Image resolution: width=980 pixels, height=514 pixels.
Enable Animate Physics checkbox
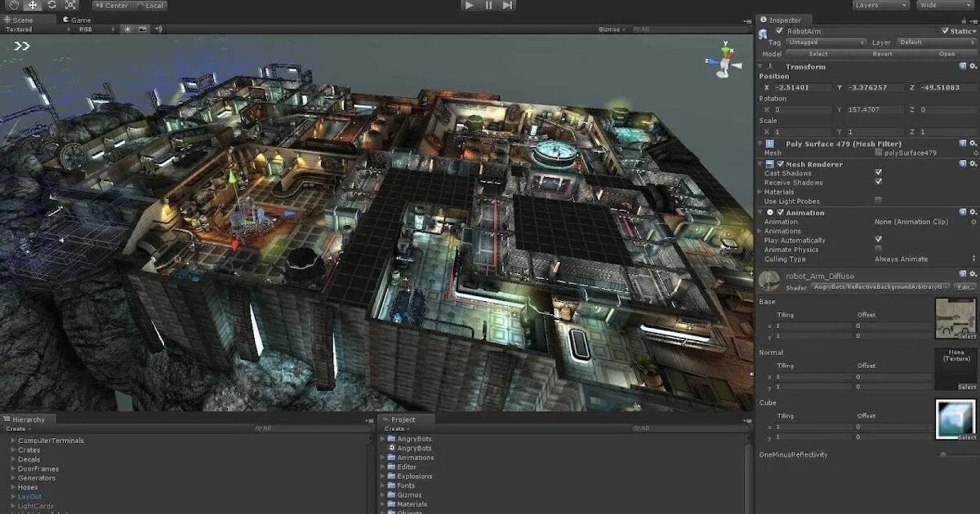pos(879,249)
